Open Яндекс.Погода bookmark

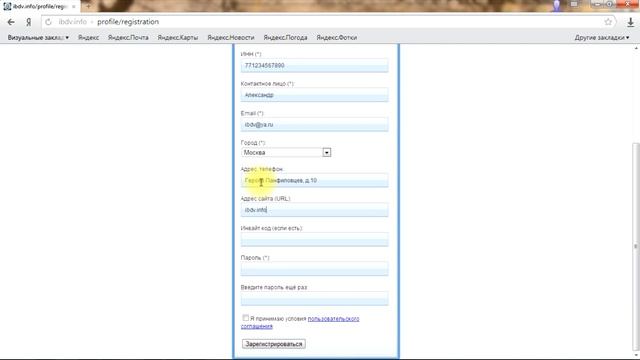(x=285, y=38)
